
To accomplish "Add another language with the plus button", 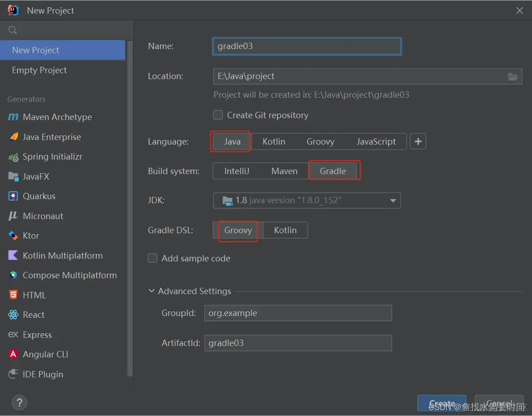I will tap(418, 141).
